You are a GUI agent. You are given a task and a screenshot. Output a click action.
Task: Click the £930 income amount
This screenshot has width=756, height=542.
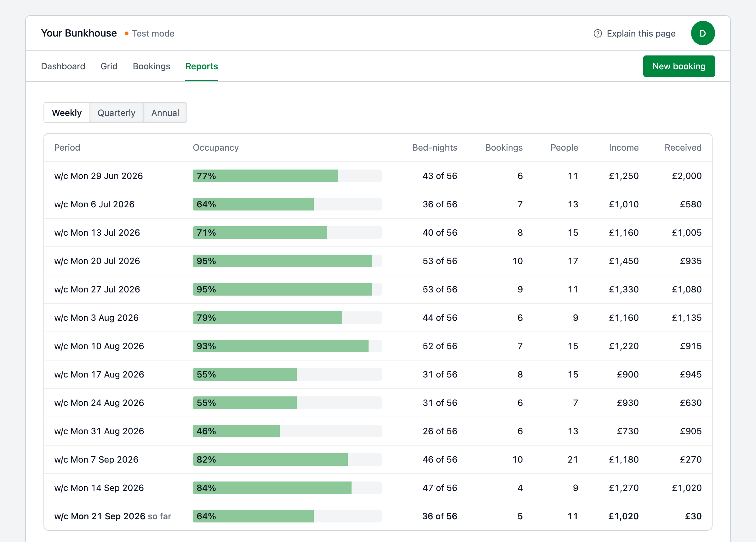tap(628, 403)
